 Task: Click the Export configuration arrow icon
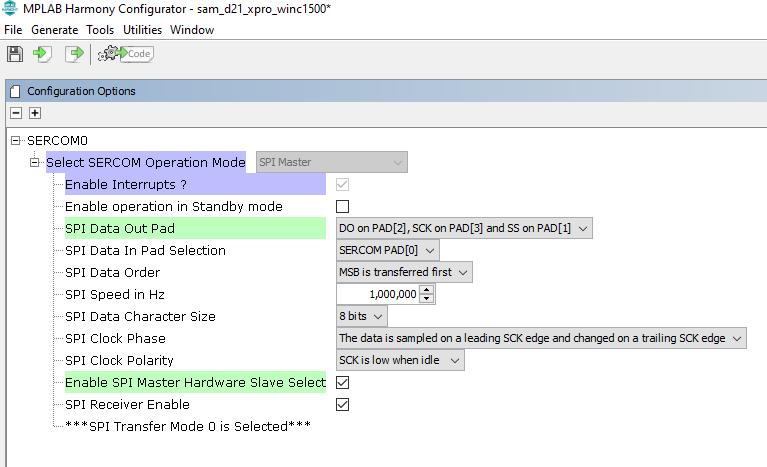coord(74,54)
